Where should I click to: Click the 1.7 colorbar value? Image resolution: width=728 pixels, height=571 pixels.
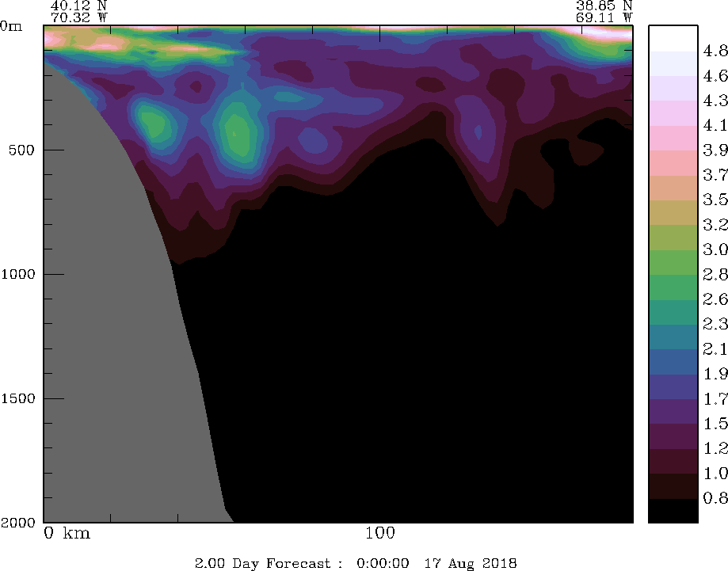(715, 398)
